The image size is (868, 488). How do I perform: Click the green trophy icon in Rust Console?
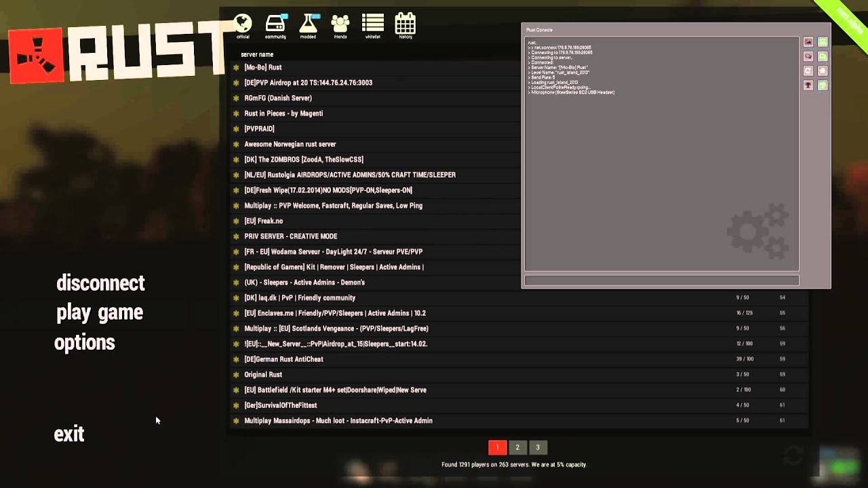tap(823, 85)
